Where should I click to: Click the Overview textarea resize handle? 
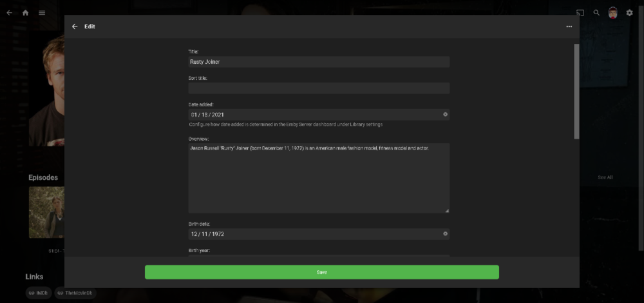447,211
